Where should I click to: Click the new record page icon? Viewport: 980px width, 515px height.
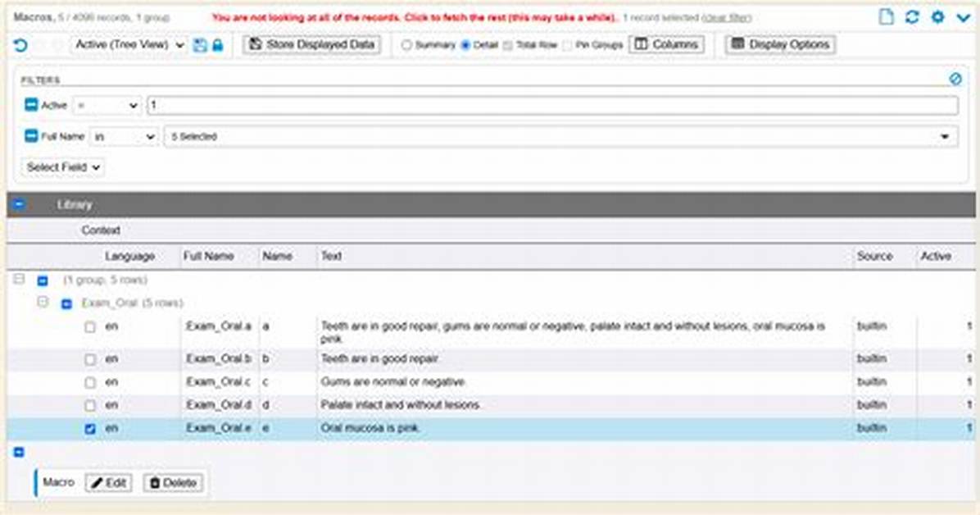pyautogui.click(x=886, y=17)
